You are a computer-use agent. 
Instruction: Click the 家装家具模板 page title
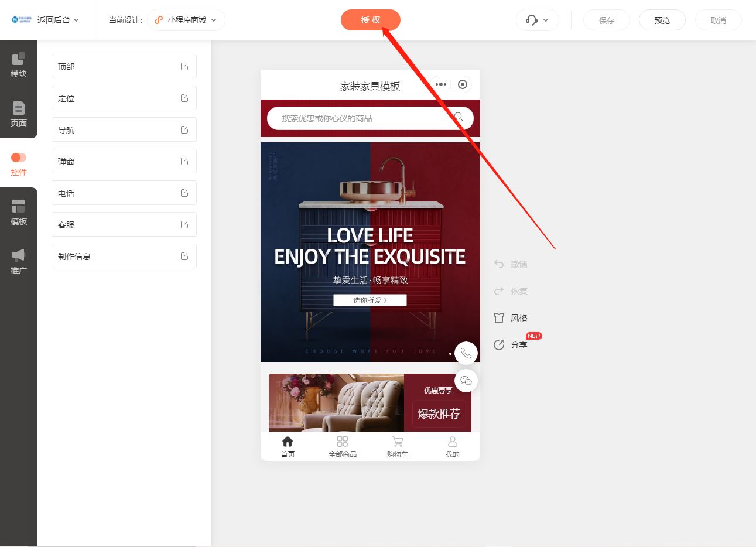coord(370,86)
